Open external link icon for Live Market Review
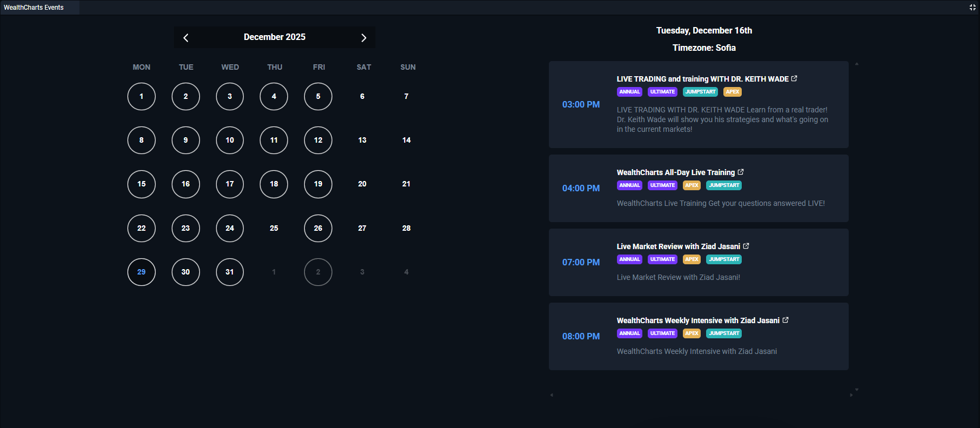 pos(746,246)
